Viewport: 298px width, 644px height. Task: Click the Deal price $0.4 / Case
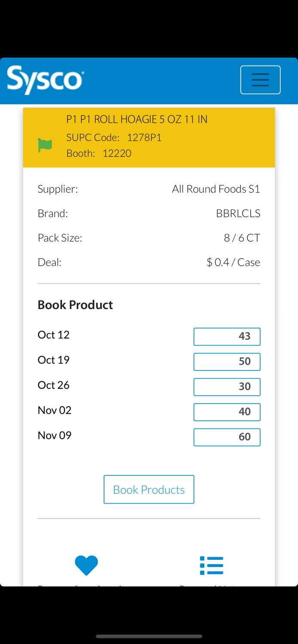pos(233,262)
